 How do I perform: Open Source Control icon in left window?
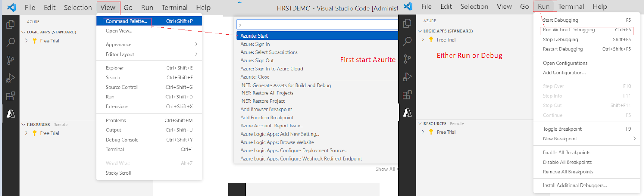(10, 60)
